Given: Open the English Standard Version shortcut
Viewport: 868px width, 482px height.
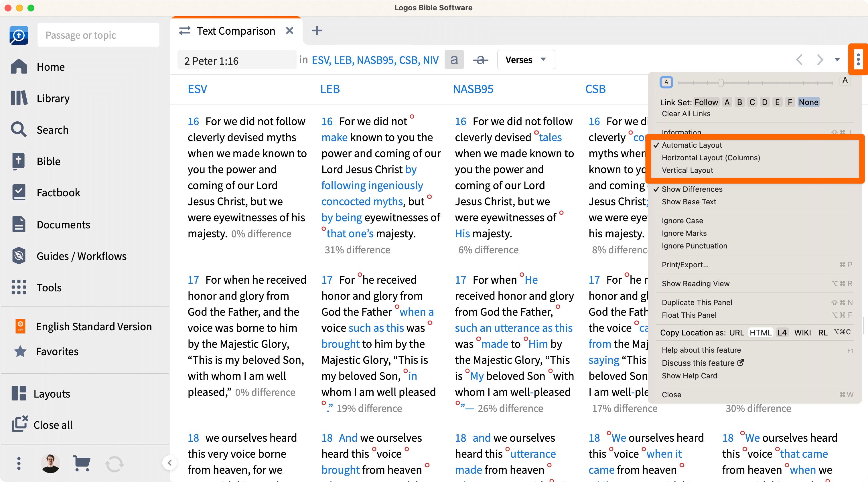Looking at the screenshot, I should point(84,326).
